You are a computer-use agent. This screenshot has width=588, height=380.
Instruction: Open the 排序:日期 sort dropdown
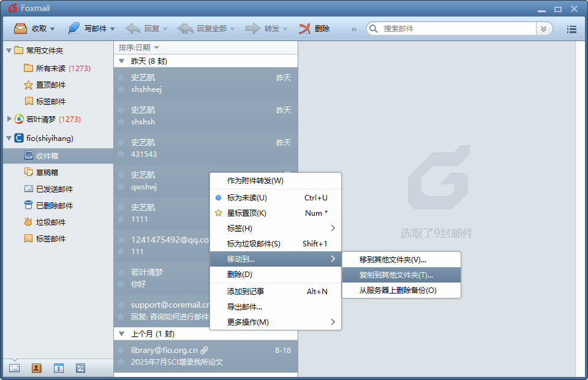[138, 47]
